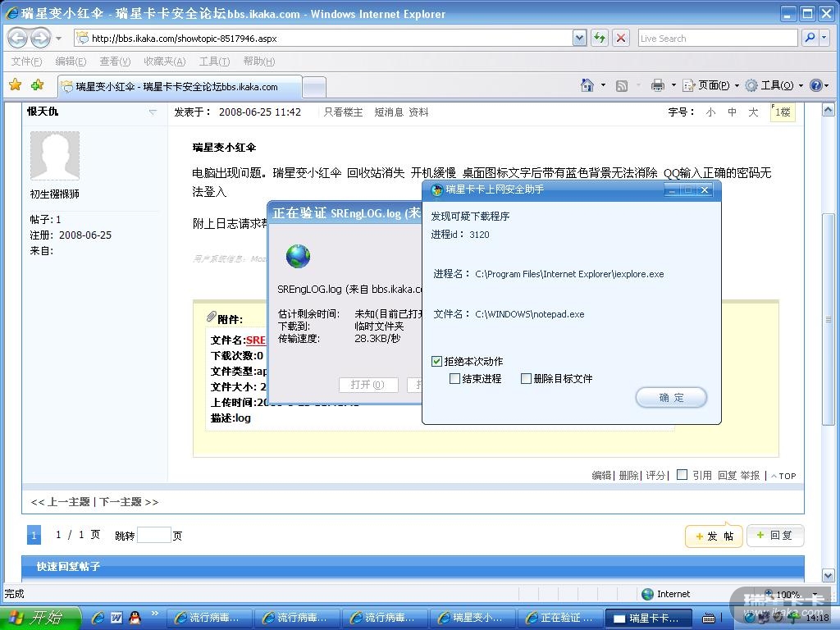Click the 打开(O) button in download dialog
Viewport: 840px width, 630px height.
pos(368,385)
